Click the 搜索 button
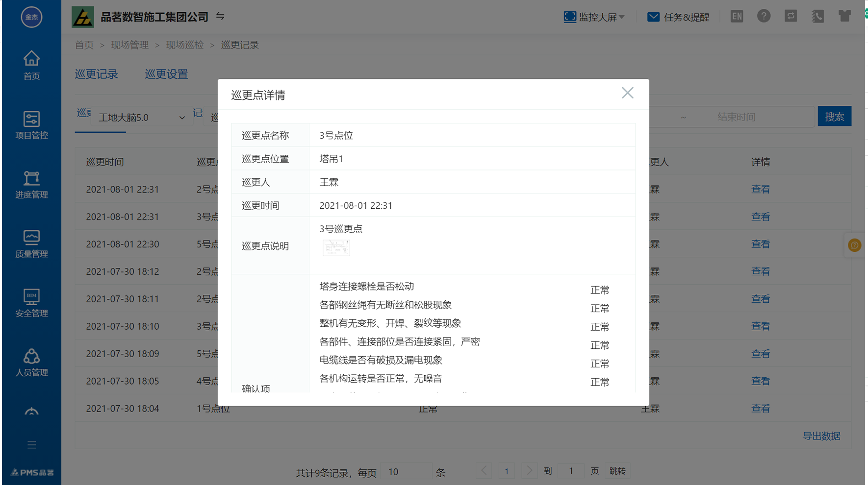Viewport: 868px width, 485px height. click(x=834, y=117)
